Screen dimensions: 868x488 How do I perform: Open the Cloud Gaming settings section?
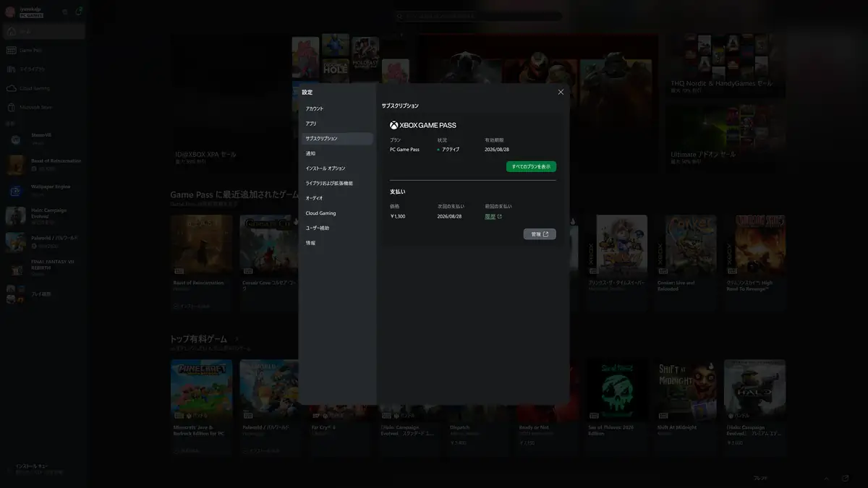pyautogui.click(x=337, y=213)
